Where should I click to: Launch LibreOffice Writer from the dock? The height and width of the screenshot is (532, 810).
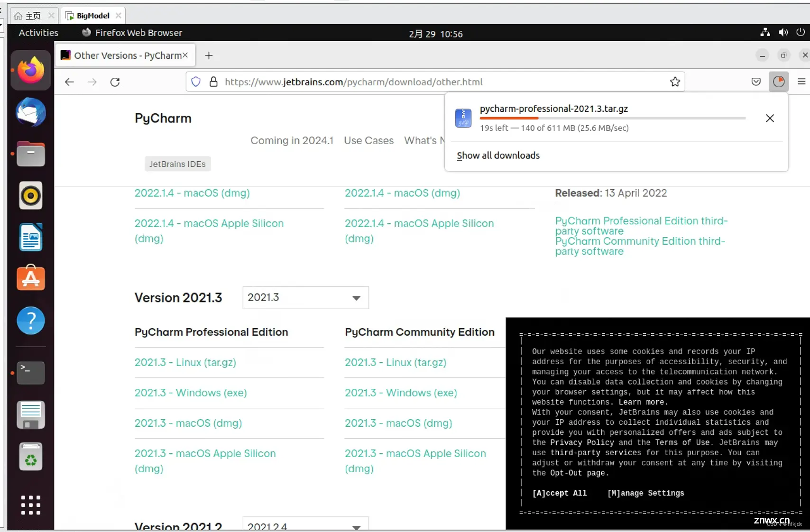coord(31,237)
